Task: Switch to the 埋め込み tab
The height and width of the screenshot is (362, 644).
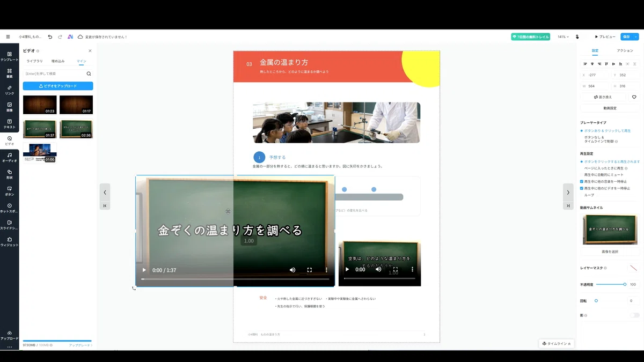Action: pos(58,62)
